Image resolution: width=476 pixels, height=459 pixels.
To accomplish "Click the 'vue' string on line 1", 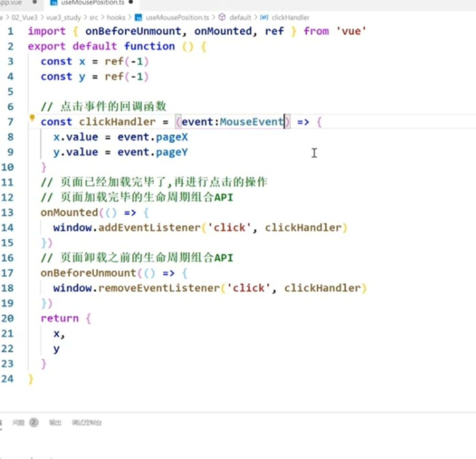I will pos(351,31).
